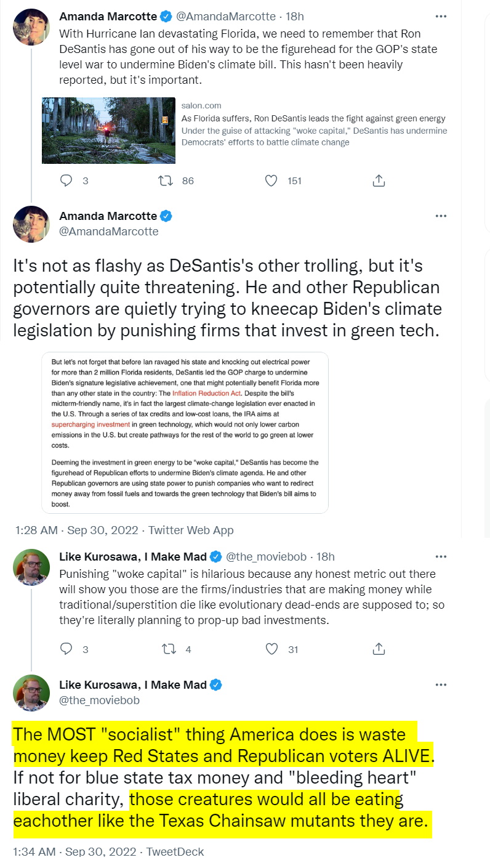
Task: Click the Twitter Web App source label
Action: click(191, 530)
